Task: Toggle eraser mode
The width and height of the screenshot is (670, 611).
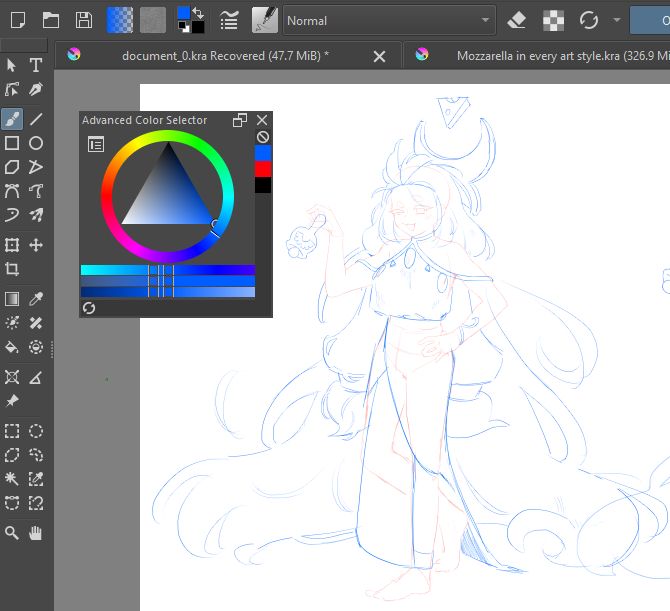Action: point(516,20)
